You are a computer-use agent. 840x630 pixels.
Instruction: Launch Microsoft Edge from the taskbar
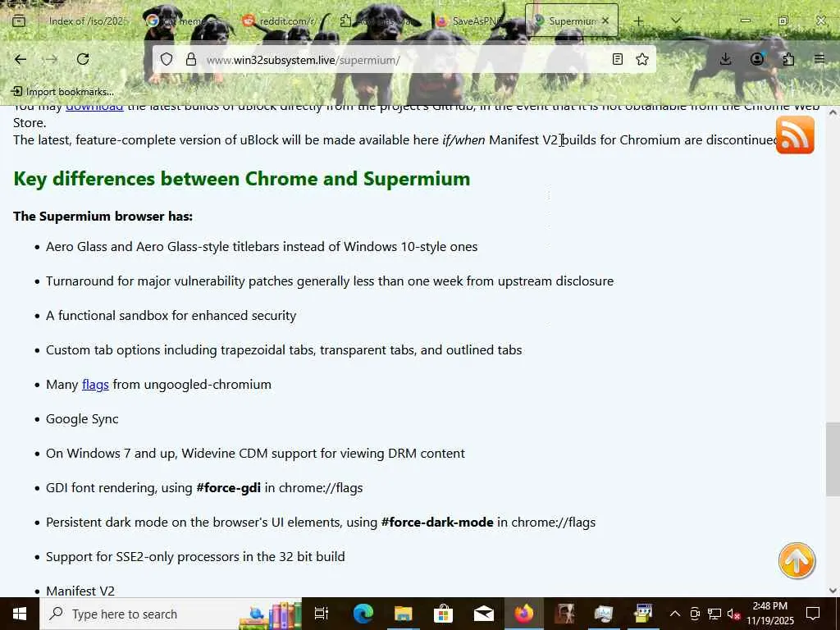pos(363,614)
